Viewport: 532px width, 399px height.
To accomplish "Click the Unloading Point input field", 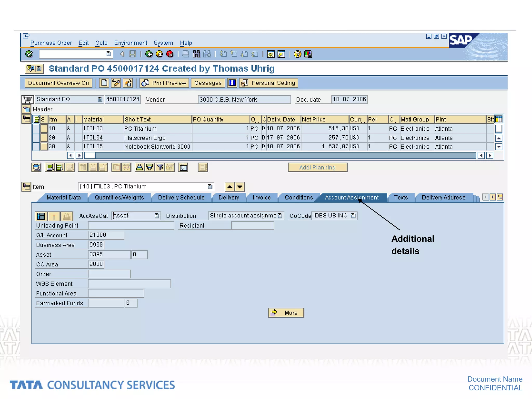I will click(131, 225).
